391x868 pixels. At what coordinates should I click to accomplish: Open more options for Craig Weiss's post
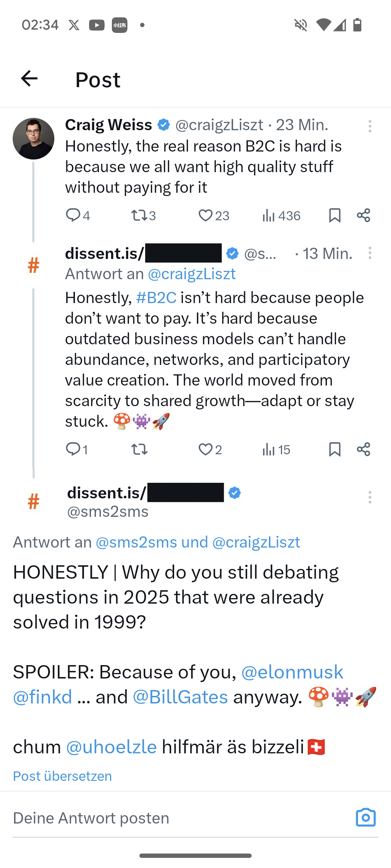(370, 126)
